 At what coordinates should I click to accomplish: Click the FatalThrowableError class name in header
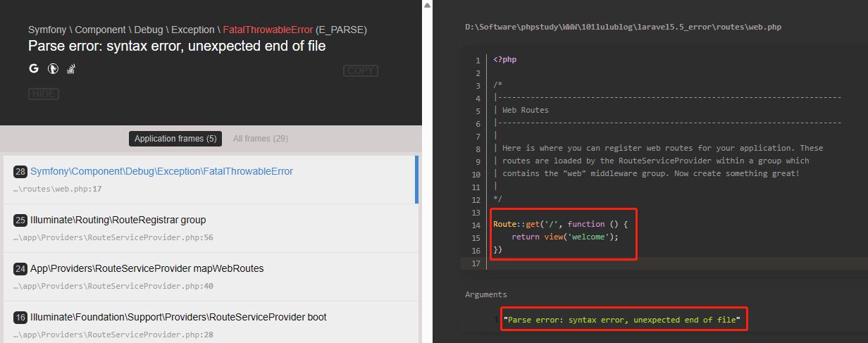268,30
